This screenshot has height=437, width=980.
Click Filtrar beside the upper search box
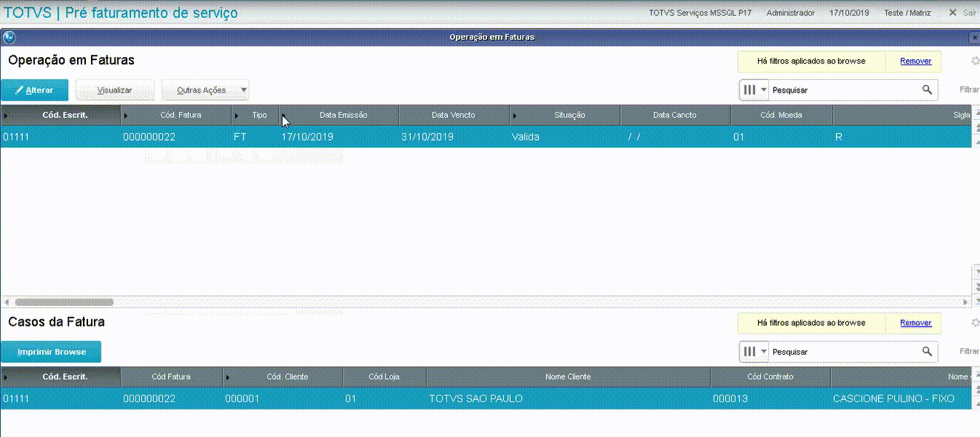(x=969, y=90)
